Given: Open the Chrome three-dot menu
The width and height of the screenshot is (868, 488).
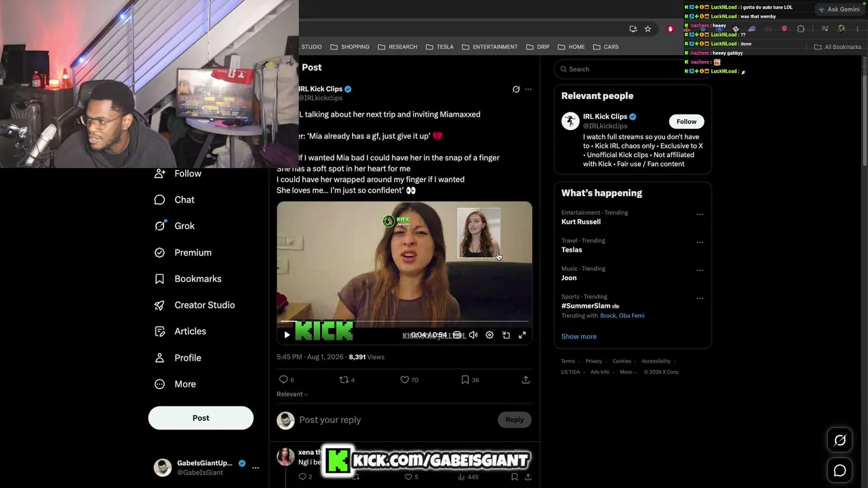Looking at the screenshot, I should (x=858, y=28).
